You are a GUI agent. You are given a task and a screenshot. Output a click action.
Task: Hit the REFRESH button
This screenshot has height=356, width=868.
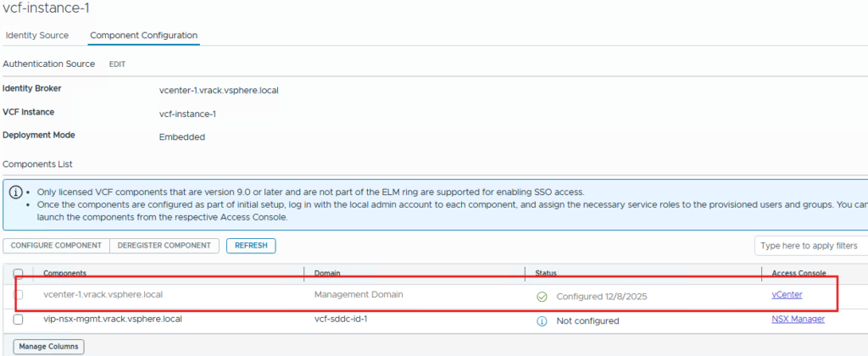[x=251, y=246]
